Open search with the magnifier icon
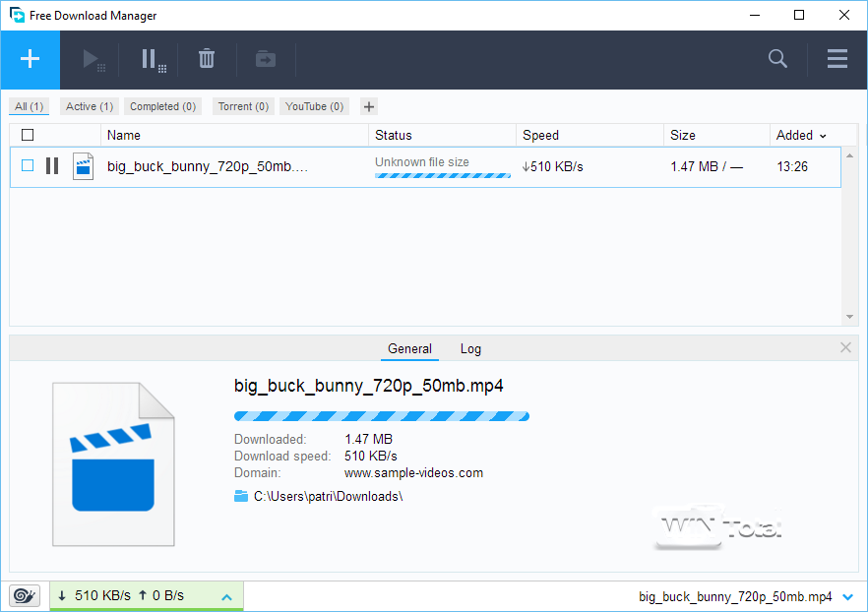Viewport: 868px width, 612px height. coord(777,59)
